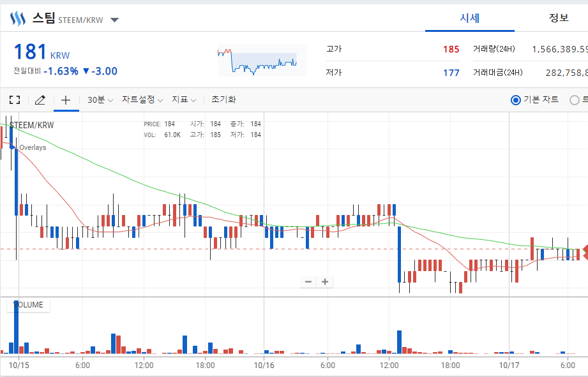Select the 기본 차트 radio button

coord(516,100)
